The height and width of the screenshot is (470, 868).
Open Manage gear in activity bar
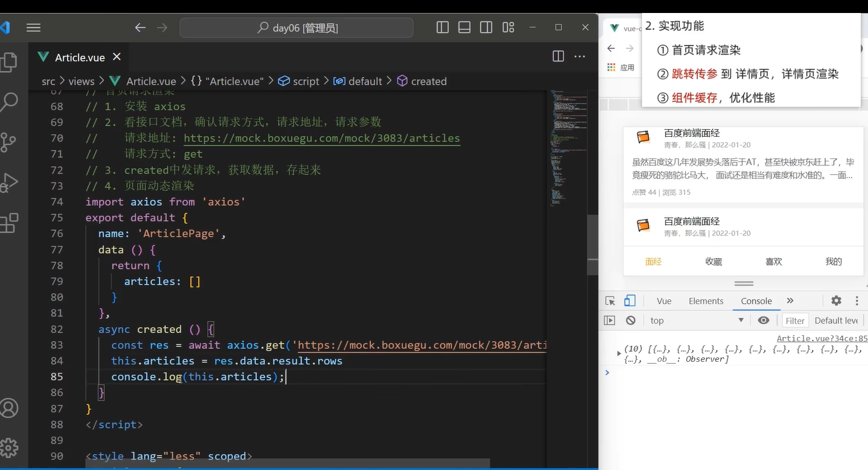[x=9, y=448]
